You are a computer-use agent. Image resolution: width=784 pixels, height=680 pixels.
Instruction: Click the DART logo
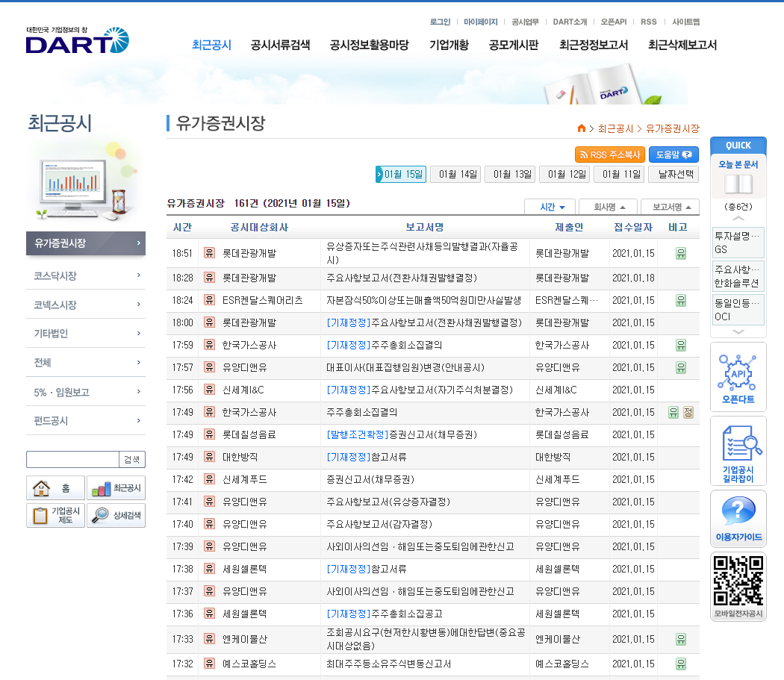click(78, 40)
